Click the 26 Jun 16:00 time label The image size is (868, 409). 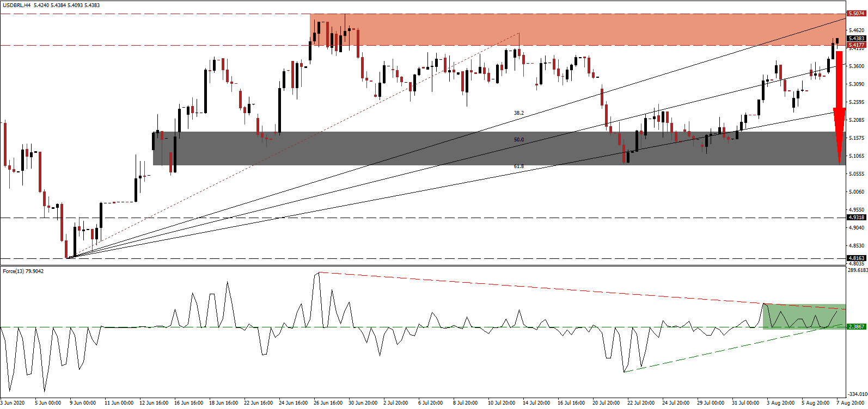click(x=328, y=403)
